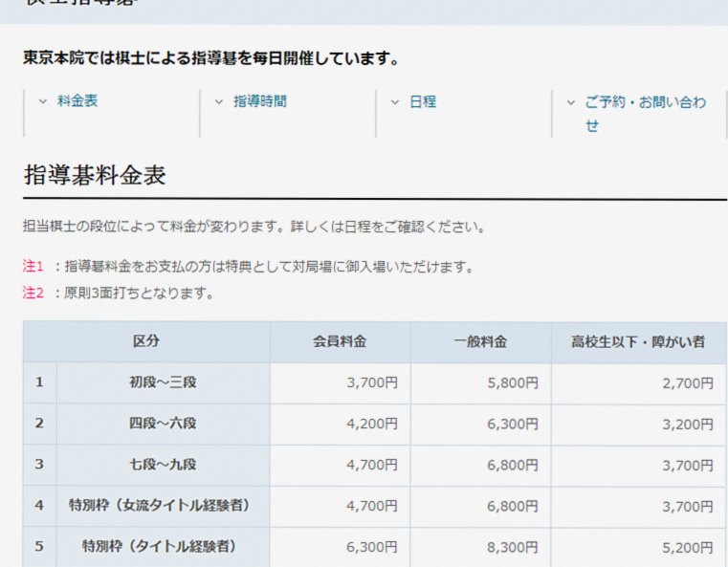
Task: Select student fee 3,700円 for 七段〜九段
Action: click(x=638, y=466)
